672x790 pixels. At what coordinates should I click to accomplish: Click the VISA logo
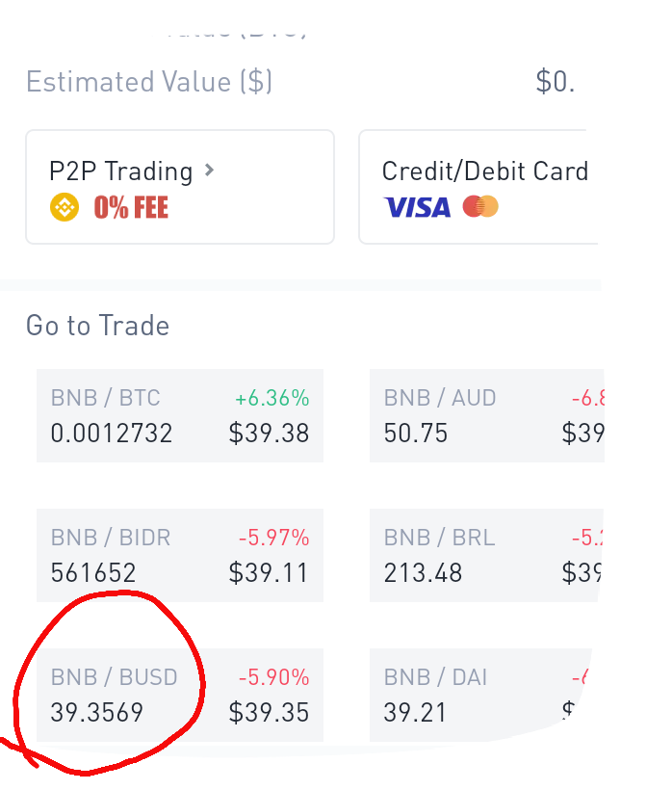click(417, 207)
